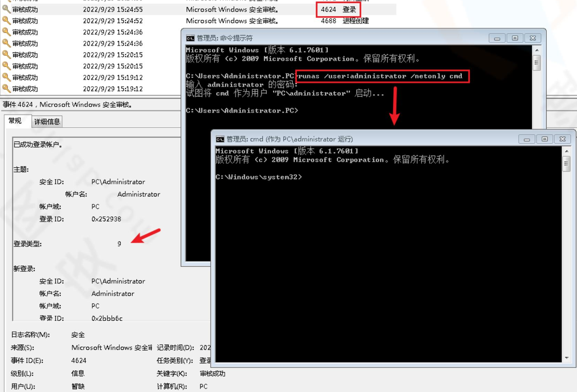Click scroll down arrow in front cmd window
This screenshot has width=577, height=392.
[567, 358]
